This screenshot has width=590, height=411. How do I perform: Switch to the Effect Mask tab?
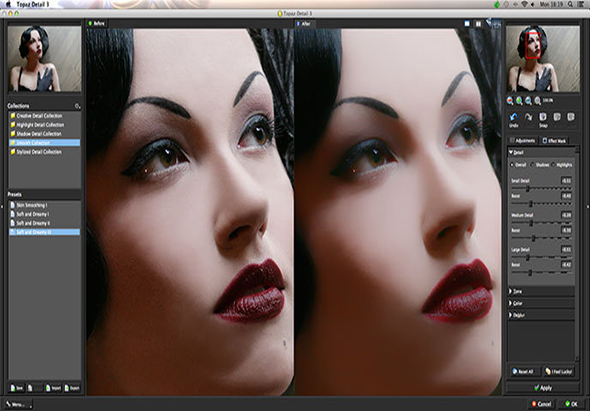click(554, 140)
